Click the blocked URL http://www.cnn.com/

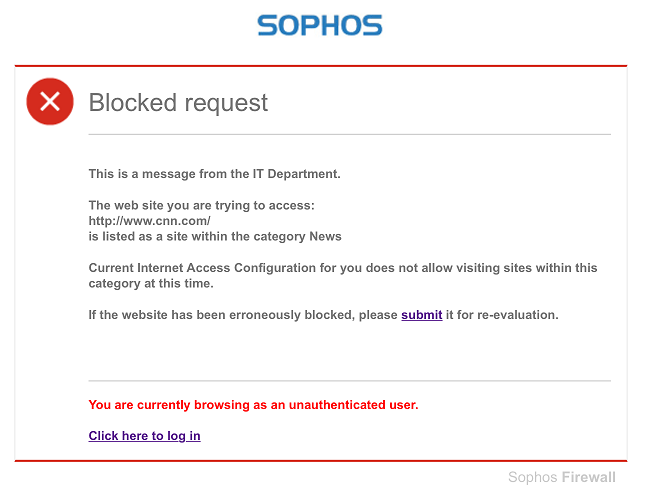coord(149,221)
